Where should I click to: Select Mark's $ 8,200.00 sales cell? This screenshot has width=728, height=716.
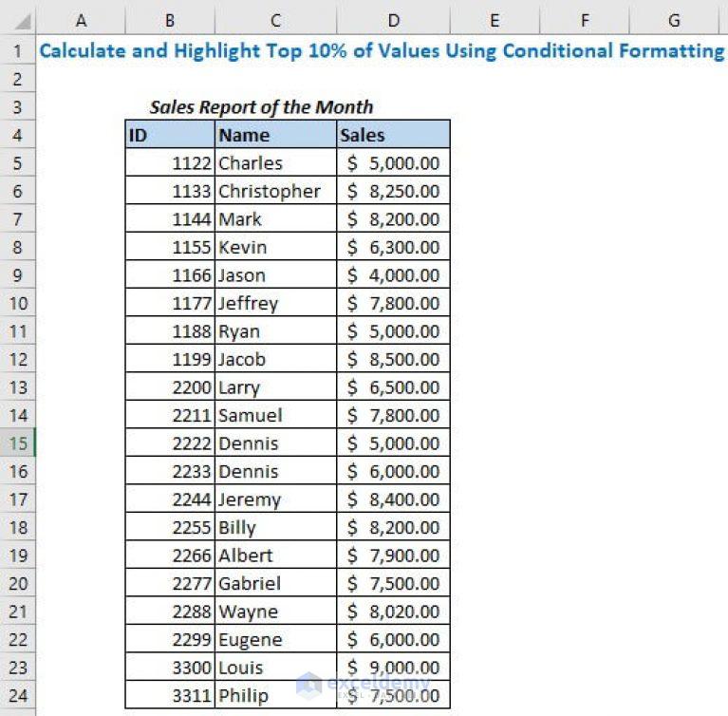[x=393, y=218]
